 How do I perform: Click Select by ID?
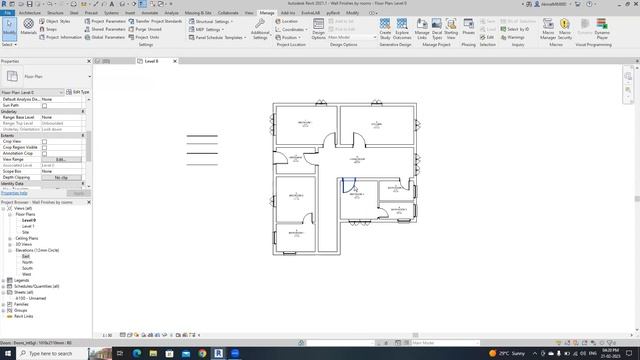(x=515, y=29)
